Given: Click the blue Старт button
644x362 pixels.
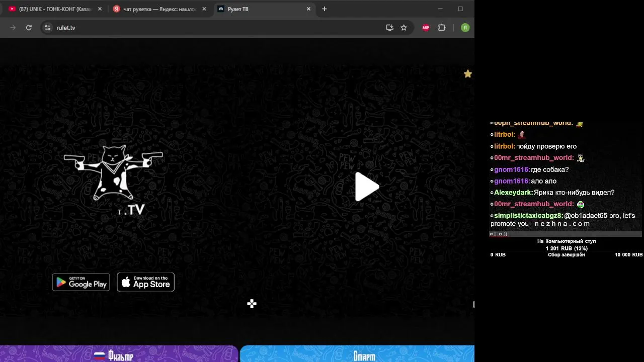Looking at the screenshot, I should (357, 354).
